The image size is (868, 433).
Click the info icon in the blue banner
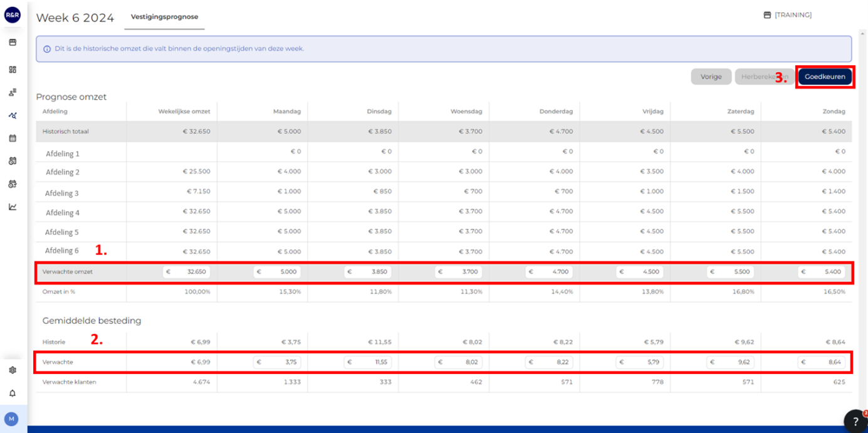[x=47, y=49]
